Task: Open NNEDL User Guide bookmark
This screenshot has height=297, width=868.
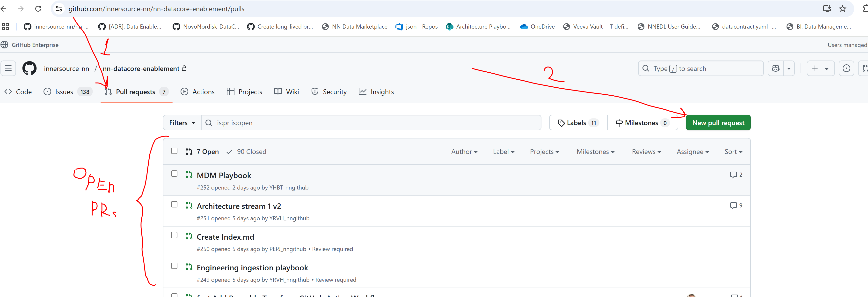Action: tap(669, 27)
